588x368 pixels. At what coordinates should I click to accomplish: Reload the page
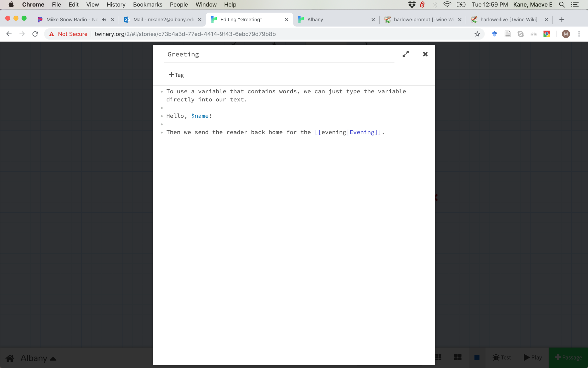pos(35,34)
